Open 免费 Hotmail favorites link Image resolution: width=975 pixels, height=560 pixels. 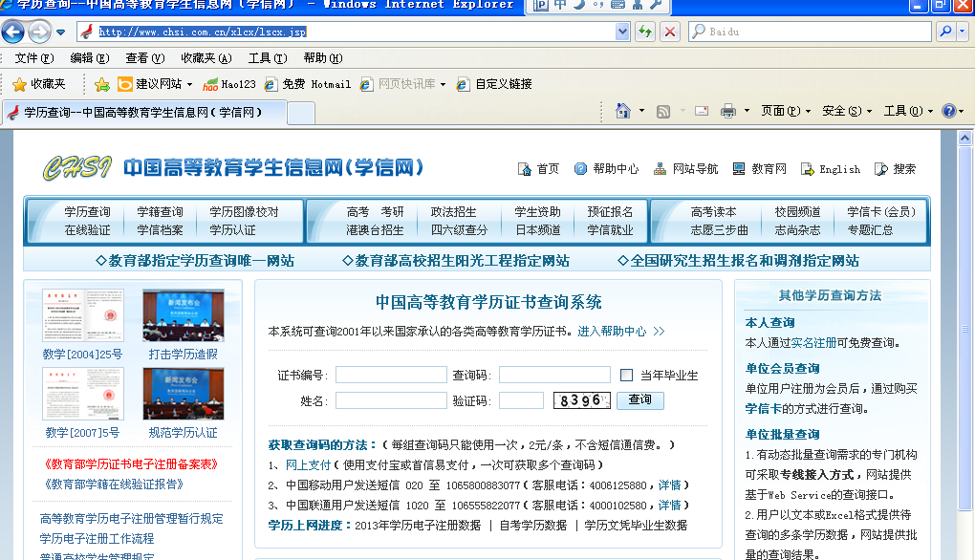coord(307,84)
